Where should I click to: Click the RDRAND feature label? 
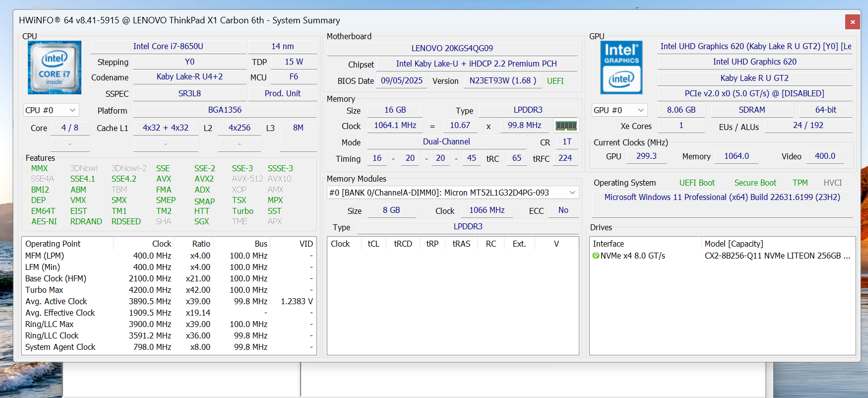[x=86, y=222]
